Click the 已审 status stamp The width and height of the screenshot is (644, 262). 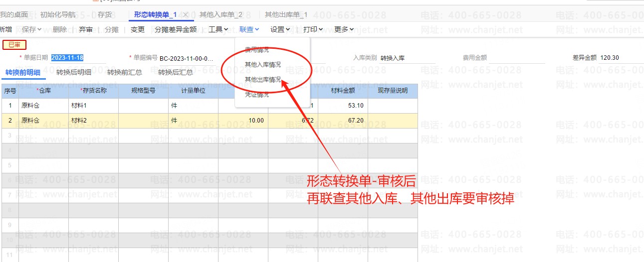pos(14,45)
